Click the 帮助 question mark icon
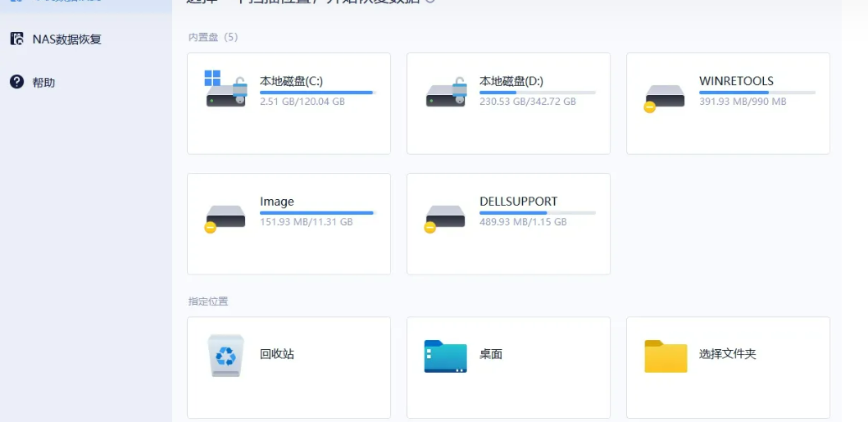 (x=16, y=82)
